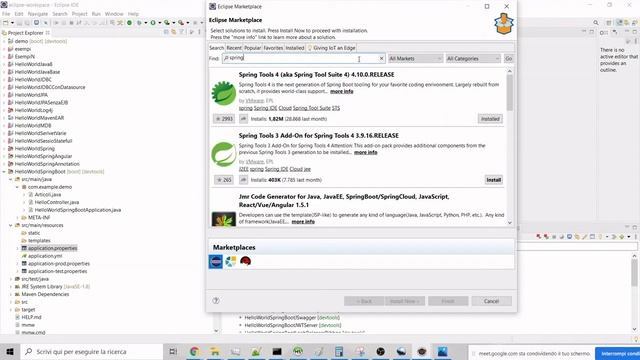Switch to the Installed tab
The width and height of the screenshot is (640, 360).
[x=295, y=48]
